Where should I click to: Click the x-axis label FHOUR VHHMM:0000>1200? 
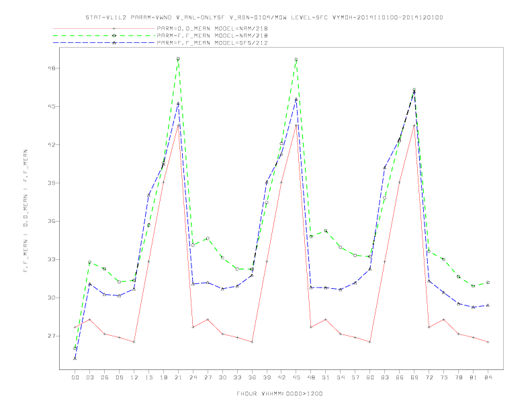(x=279, y=394)
